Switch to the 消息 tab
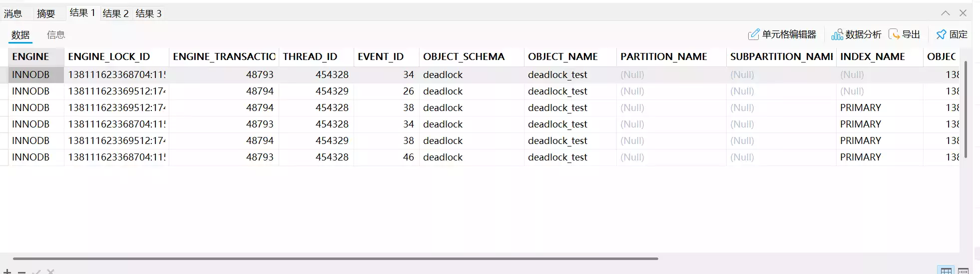The image size is (980, 274). pyautogui.click(x=13, y=13)
